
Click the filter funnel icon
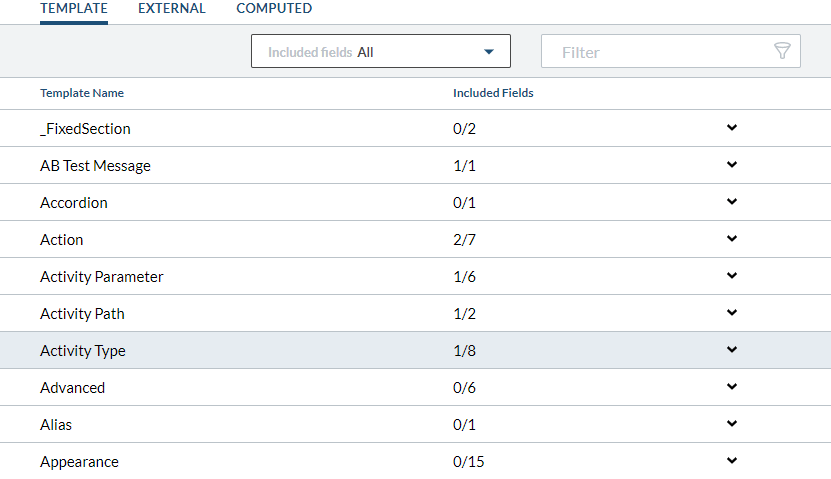pos(782,52)
